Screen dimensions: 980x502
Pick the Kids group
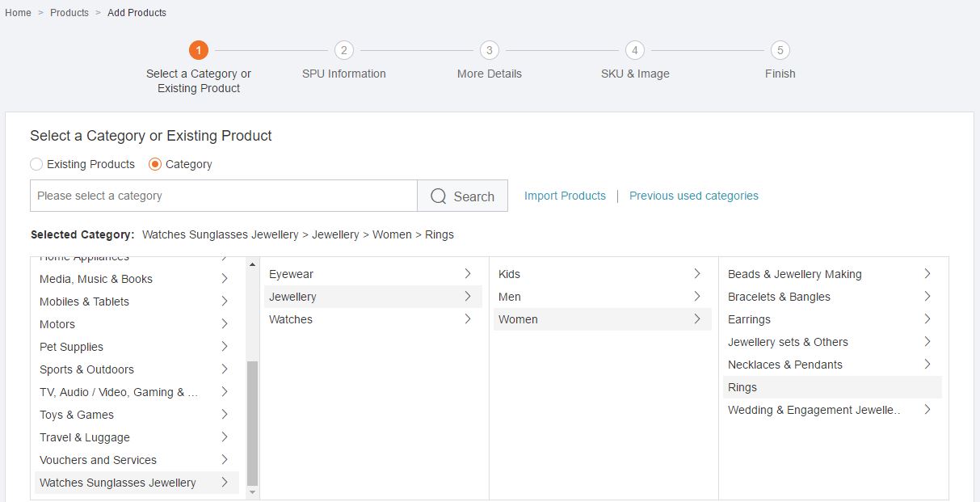coord(603,274)
